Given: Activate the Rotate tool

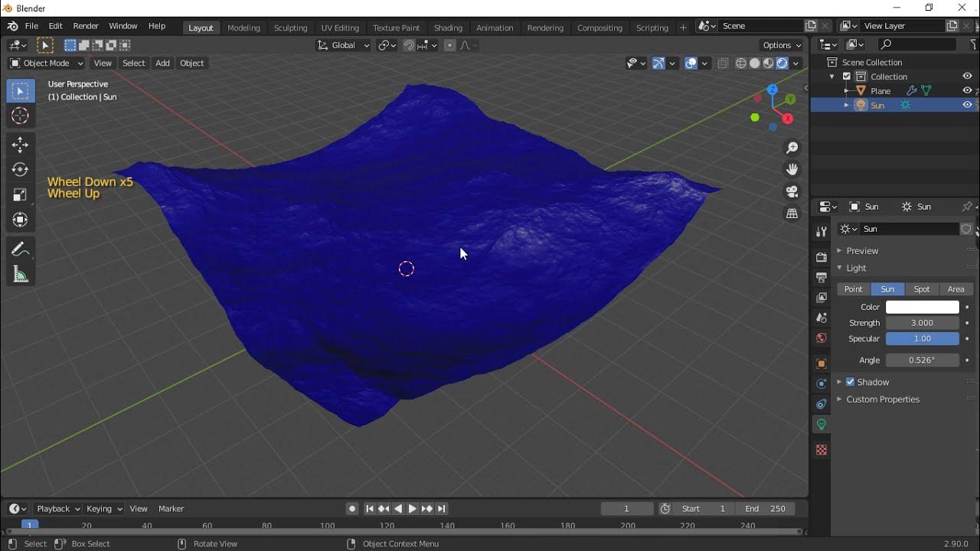Looking at the screenshot, I should (21, 170).
